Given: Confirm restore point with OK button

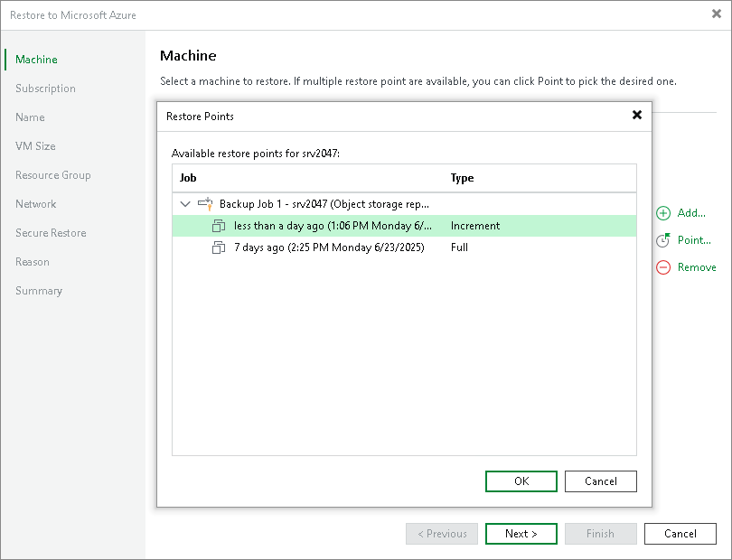Looking at the screenshot, I should (521, 481).
